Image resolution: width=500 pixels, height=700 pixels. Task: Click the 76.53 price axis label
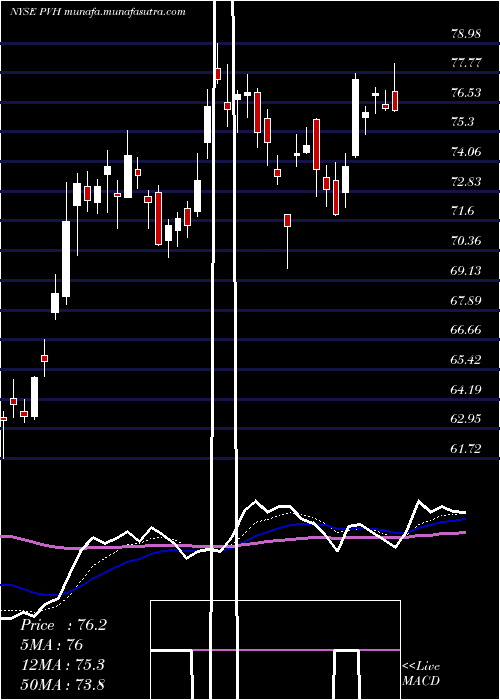click(466, 93)
